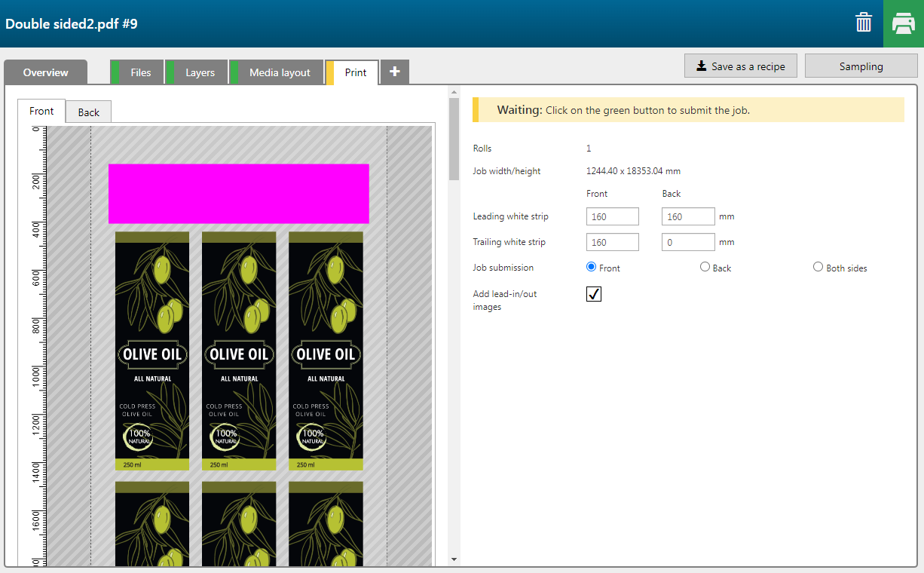Delete job using the trash can icon

click(864, 23)
